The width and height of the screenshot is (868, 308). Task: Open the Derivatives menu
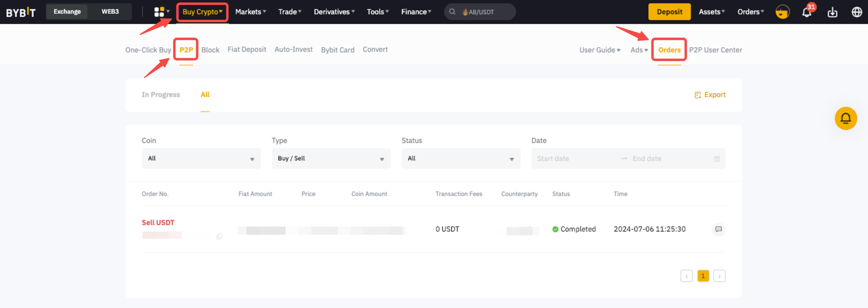click(x=334, y=12)
